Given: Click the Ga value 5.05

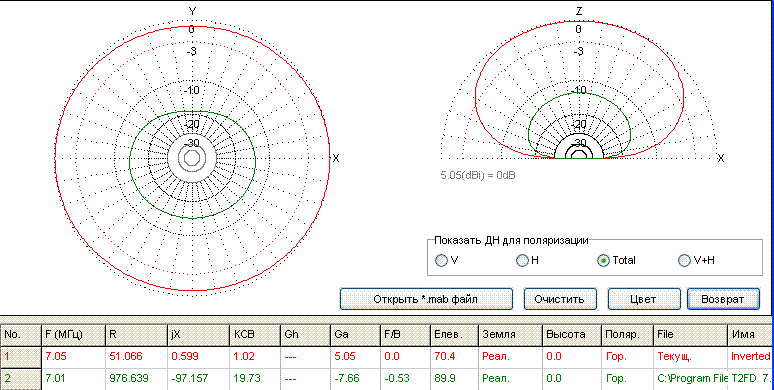Looking at the screenshot, I should click(x=355, y=356).
